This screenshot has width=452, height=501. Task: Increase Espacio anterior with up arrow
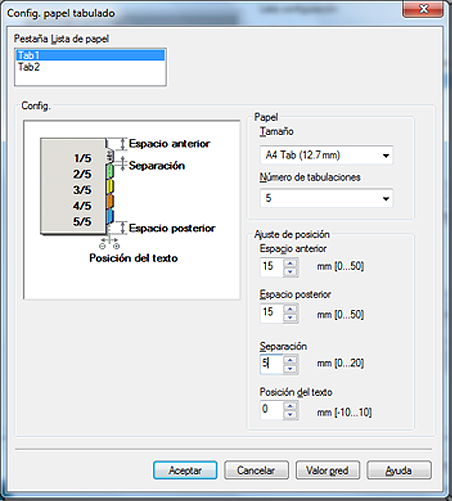click(290, 263)
